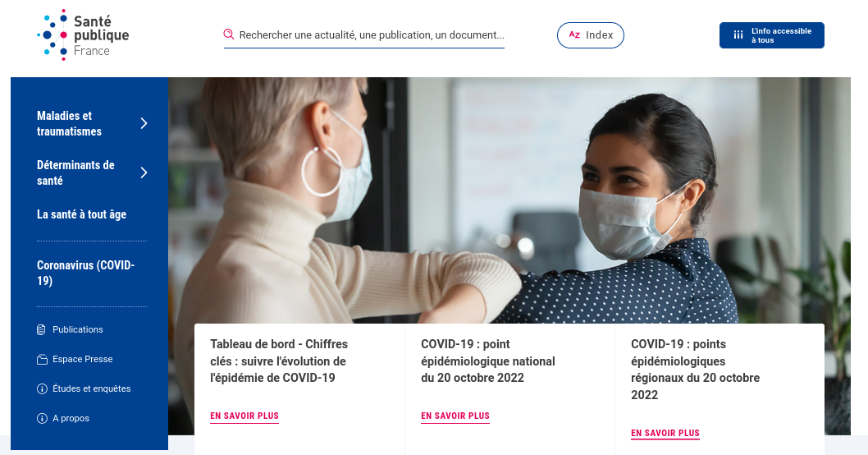Open the Index button
The height and width of the screenshot is (455, 868).
pos(590,35)
